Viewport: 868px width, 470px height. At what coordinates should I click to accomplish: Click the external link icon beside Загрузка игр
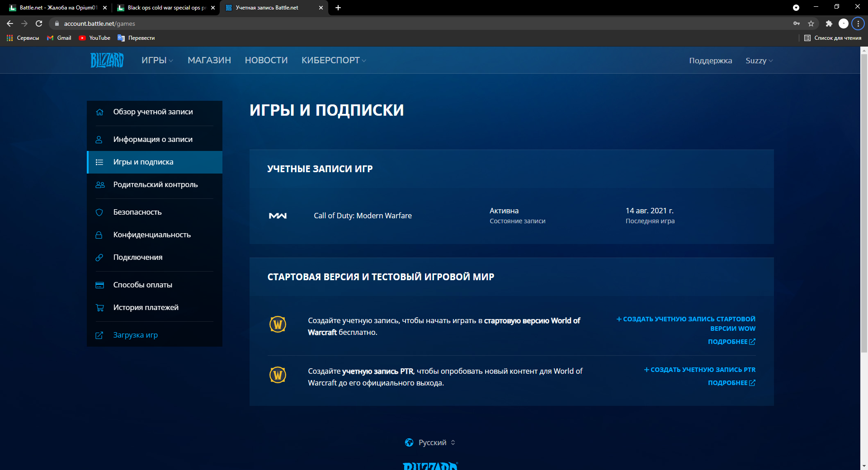point(99,335)
